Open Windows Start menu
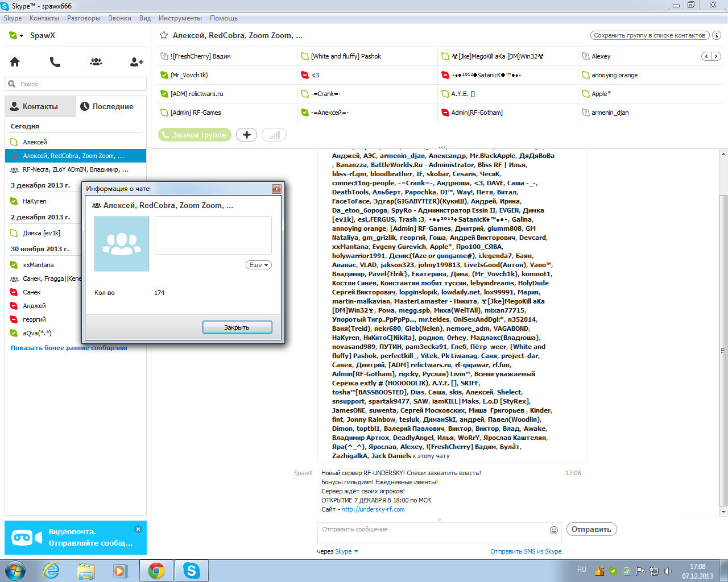 (15, 571)
